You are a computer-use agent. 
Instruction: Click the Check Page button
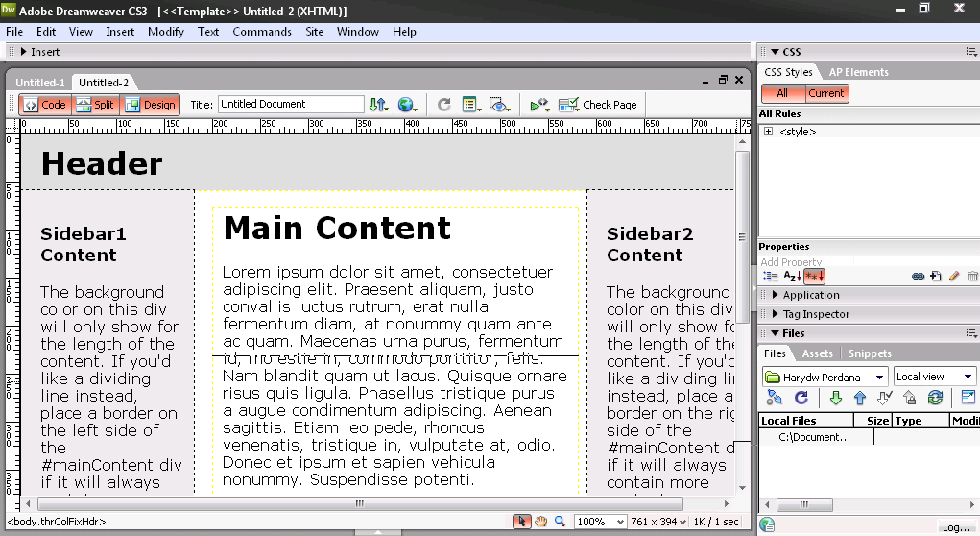pos(598,105)
